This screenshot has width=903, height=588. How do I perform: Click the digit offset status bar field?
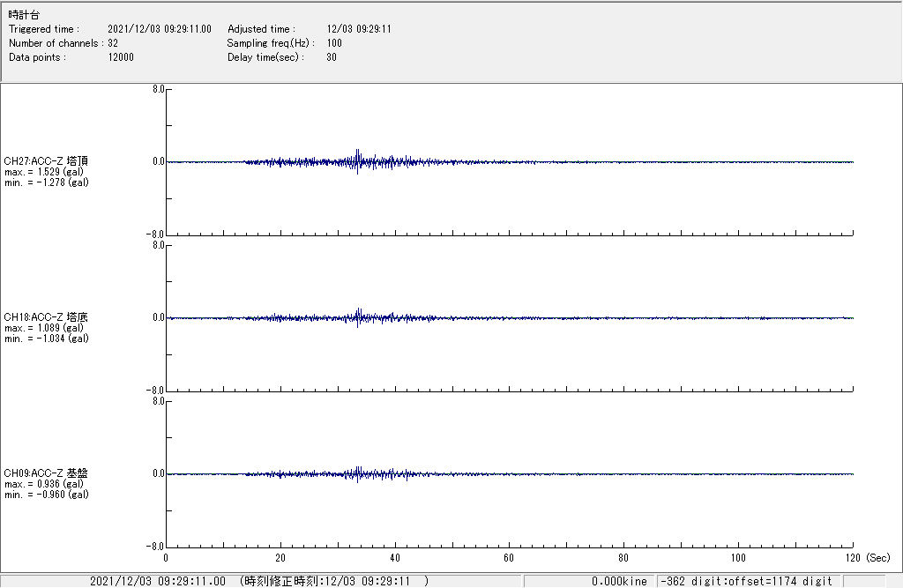click(x=746, y=581)
